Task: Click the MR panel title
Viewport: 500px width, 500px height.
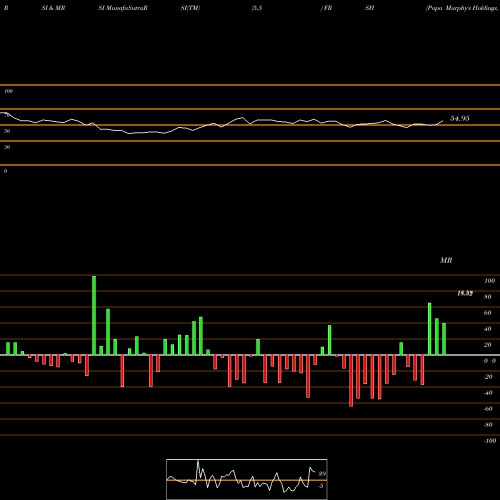Action: pos(446,260)
